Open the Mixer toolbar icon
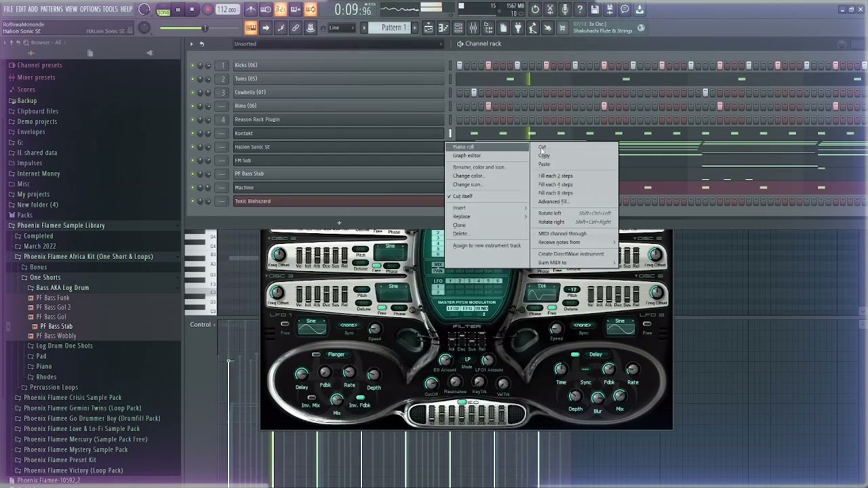 473,28
